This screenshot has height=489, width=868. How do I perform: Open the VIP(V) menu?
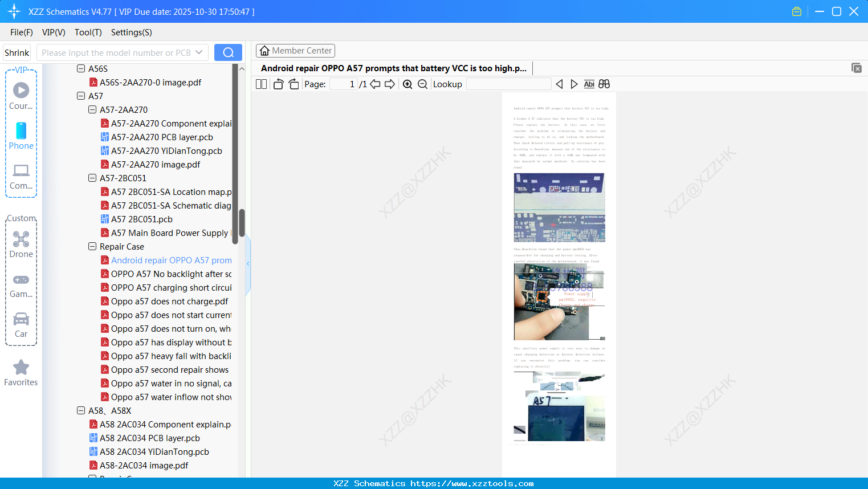[54, 32]
